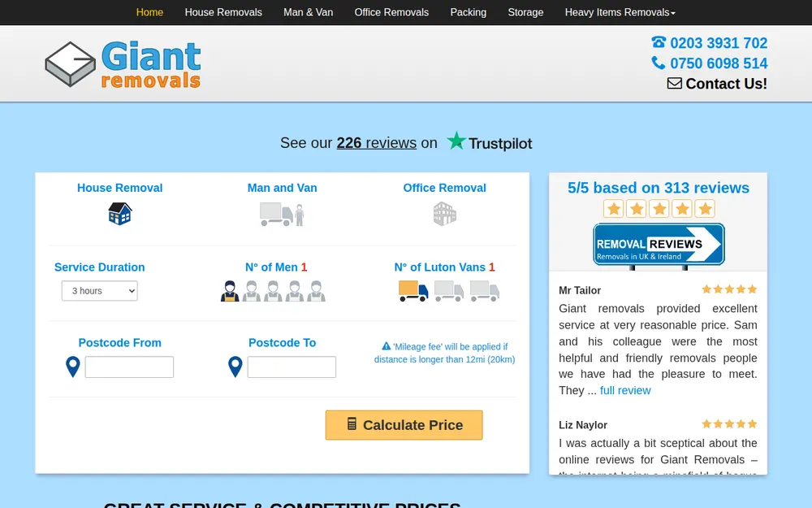Select the Office Removal building icon

pyautogui.click(x=445, y=214)
